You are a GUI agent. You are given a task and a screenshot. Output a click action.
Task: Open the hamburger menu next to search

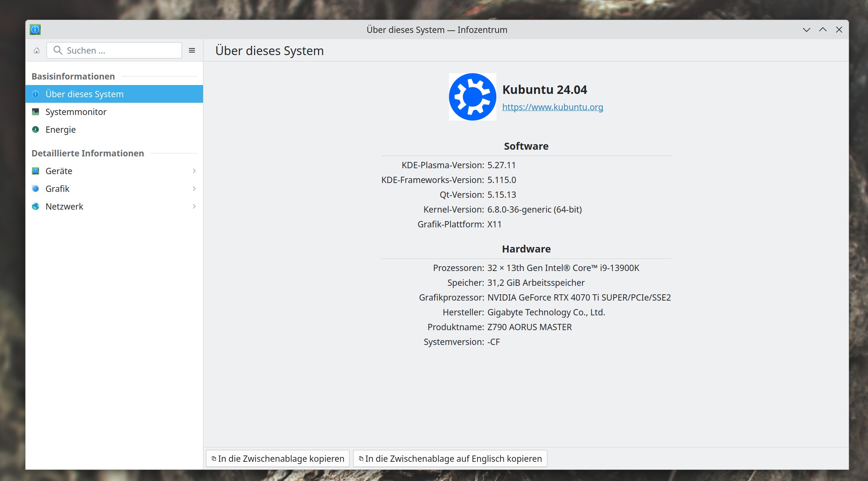pyautogui.click(x=192, y=51)
